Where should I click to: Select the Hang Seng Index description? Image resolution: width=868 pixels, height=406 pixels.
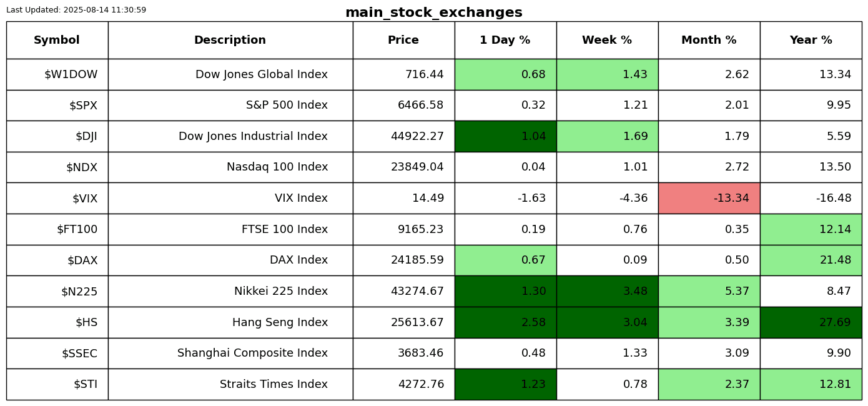pos(280,323)
